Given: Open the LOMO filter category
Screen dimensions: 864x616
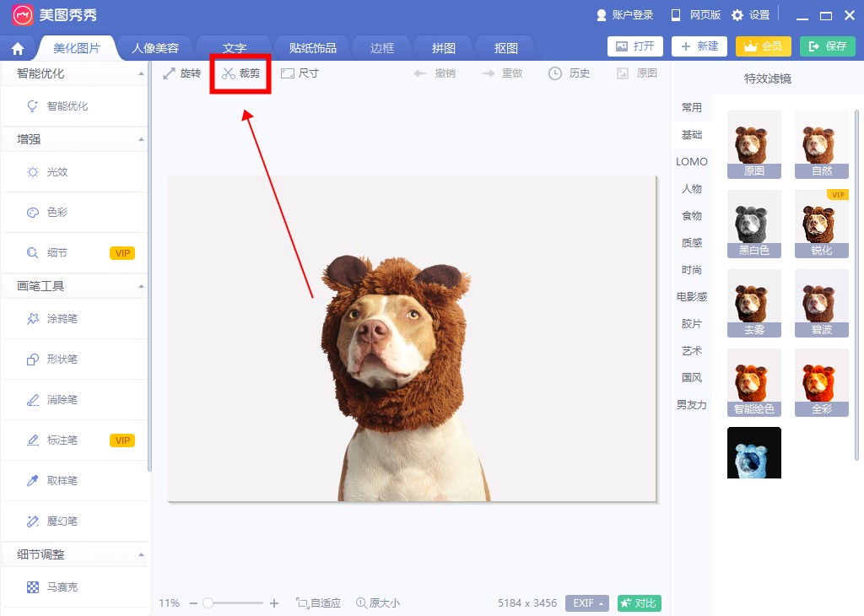Looking at the screenshot, I should (x=692, y=162).
